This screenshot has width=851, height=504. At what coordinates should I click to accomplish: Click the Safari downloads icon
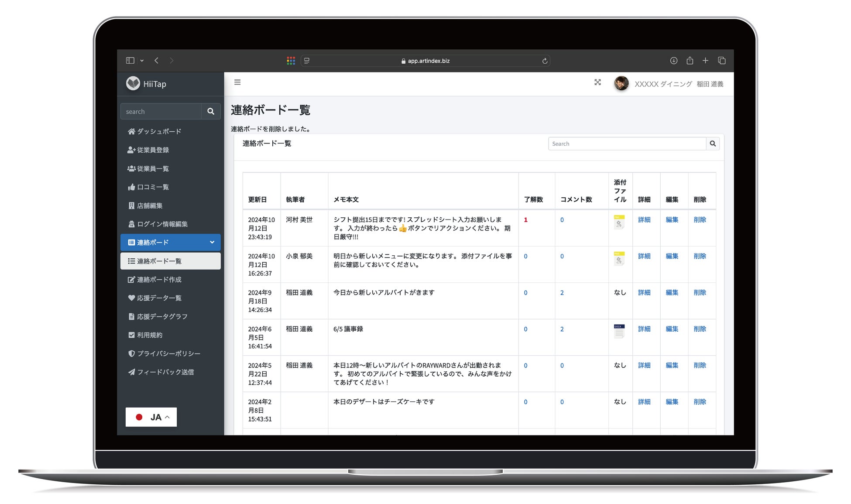point(674,61)
